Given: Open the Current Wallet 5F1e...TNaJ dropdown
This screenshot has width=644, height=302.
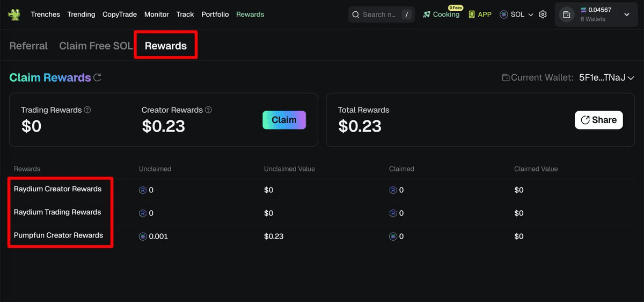Looking at the screenshot, I should coord(606,77).
